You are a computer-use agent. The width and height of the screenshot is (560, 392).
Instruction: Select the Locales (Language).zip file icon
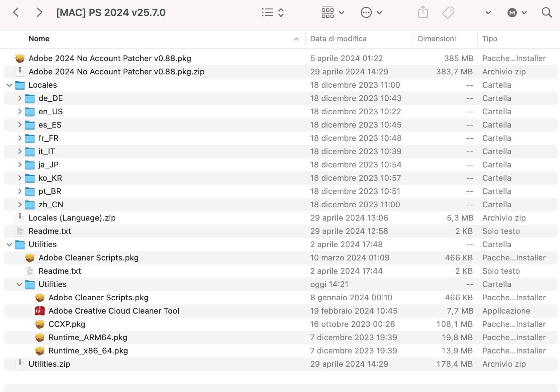[x=20, y=218]
